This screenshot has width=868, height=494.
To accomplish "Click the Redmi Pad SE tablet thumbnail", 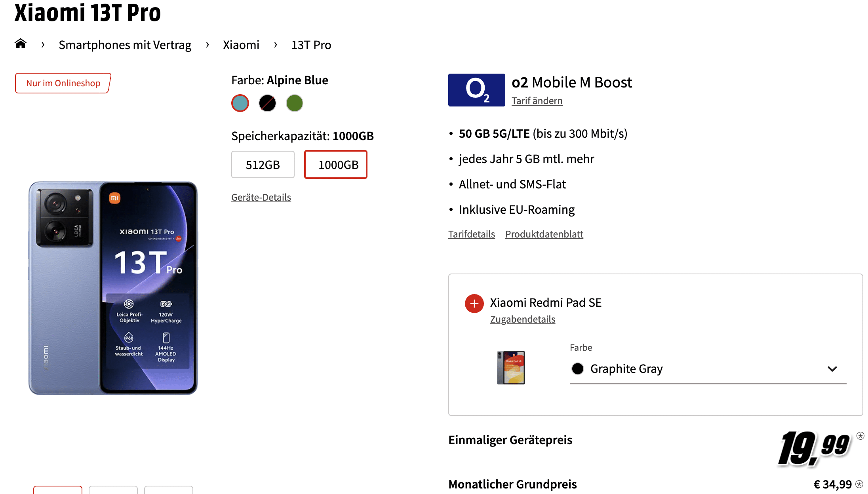I will coord(511,368).
